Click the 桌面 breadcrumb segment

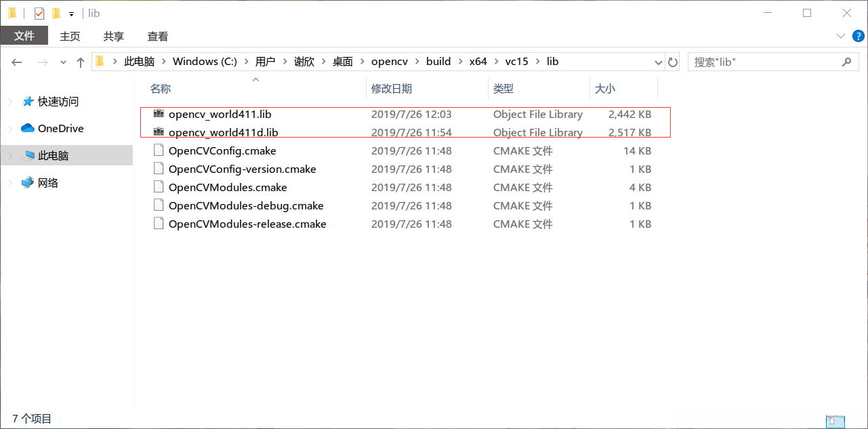coord(342,61)
